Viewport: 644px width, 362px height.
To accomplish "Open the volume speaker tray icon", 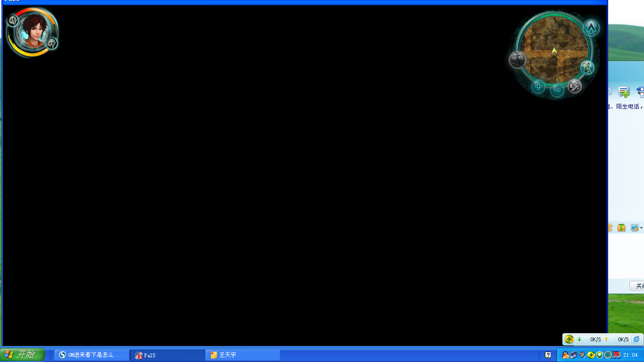I will pos(582,355).
